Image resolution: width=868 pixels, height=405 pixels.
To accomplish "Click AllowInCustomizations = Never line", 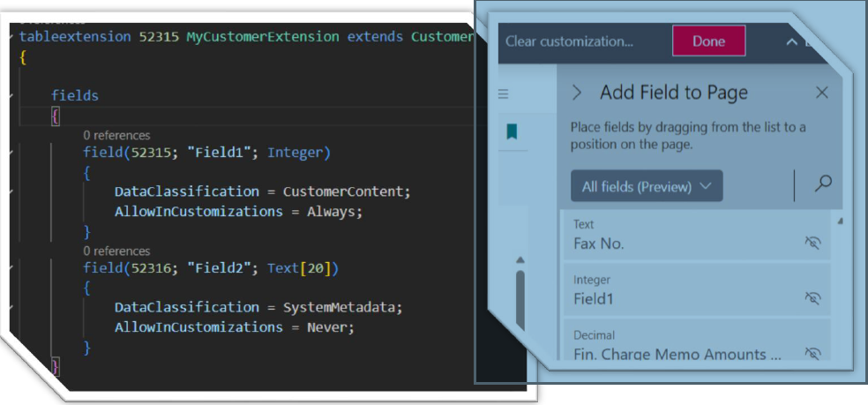I will coord(234,327).
